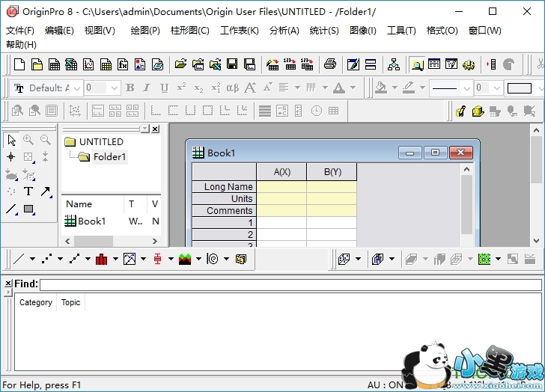Screen dimensions: 545x392
Task: Open the line width dropdown
Action: [497, 88]
